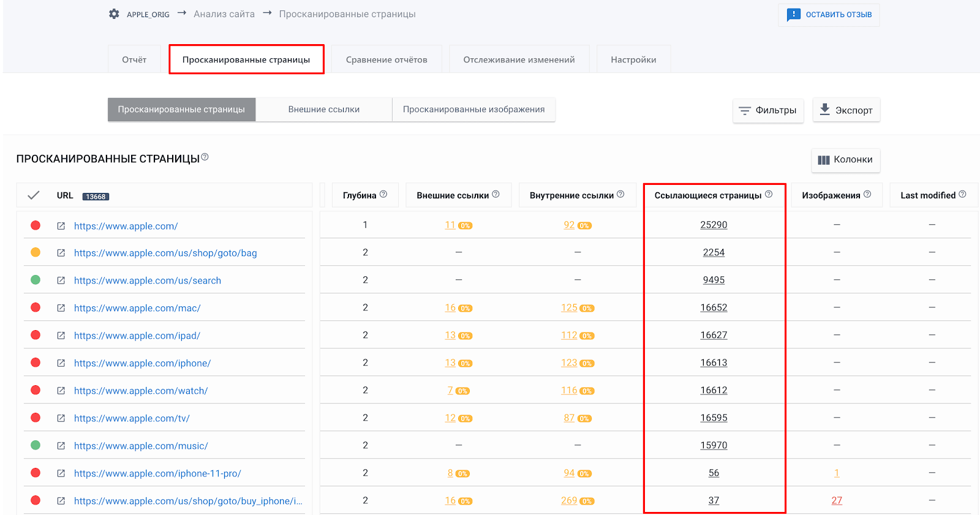Click help icon next to Глубина header
The height and width of the screenshot is (515, 980).
pyautogui.click(x=383, y=194)
